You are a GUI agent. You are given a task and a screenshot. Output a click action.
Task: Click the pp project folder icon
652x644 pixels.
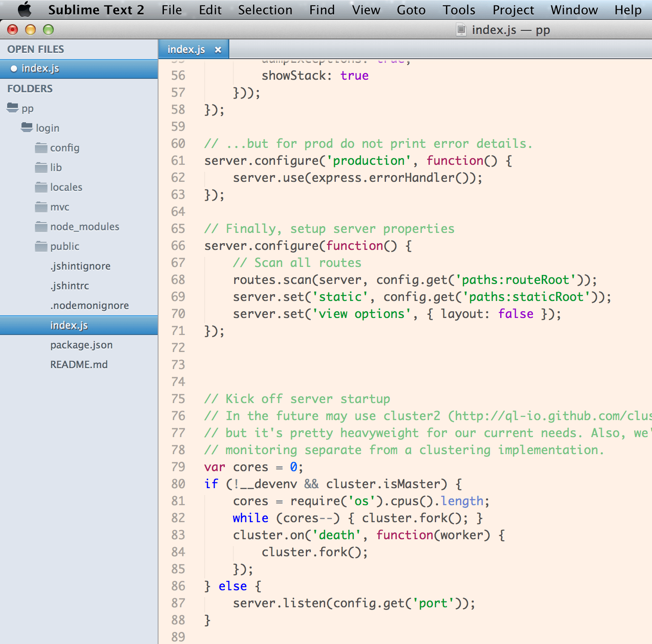point(12,107)
